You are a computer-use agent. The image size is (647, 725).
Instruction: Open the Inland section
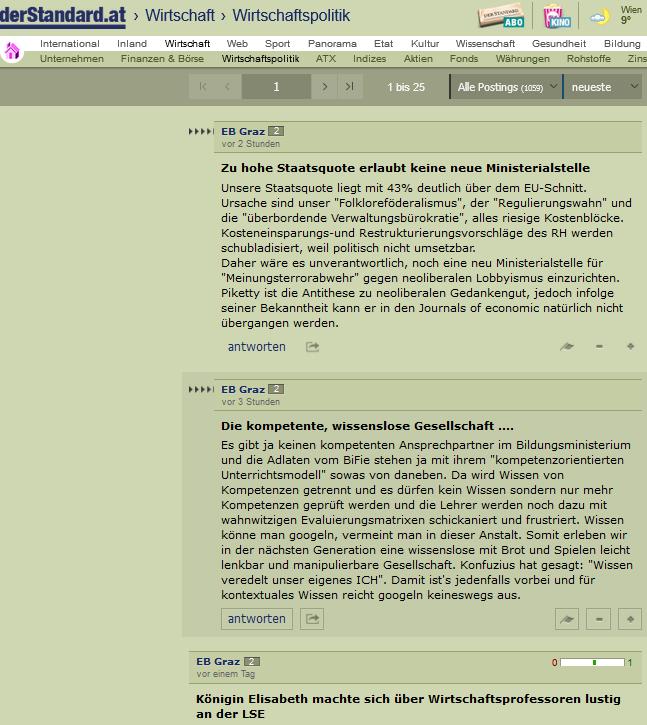[x=132, y=43]
